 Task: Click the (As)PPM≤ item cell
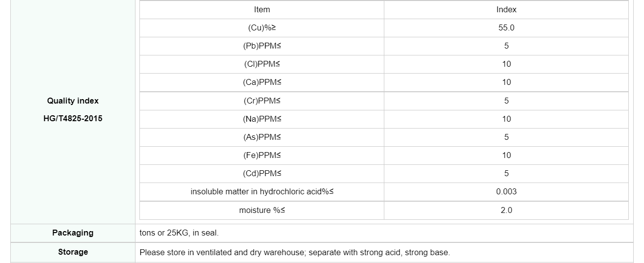(262, 137)
